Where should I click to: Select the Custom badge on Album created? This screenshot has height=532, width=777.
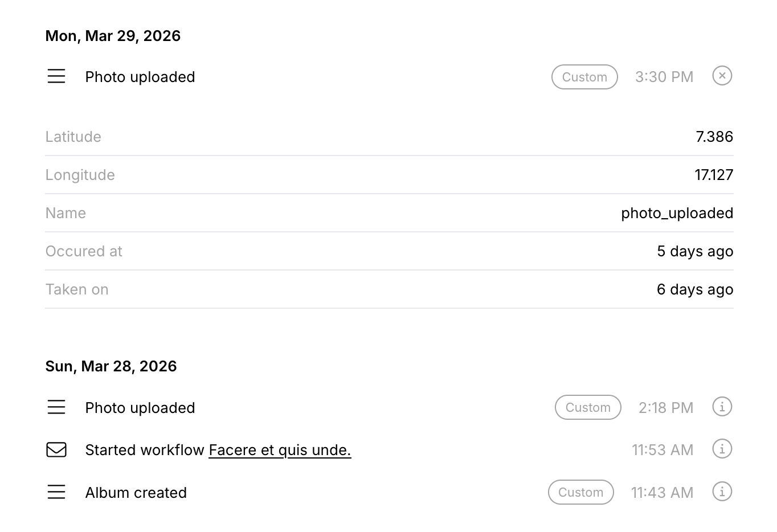coord(580,492)
